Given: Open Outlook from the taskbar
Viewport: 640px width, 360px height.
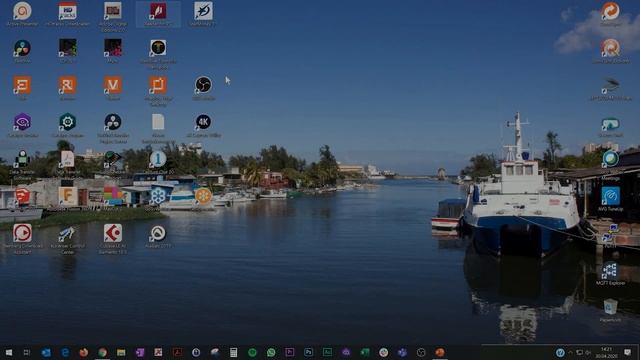Looking at the screenshot, I should [x=46, y=352].
